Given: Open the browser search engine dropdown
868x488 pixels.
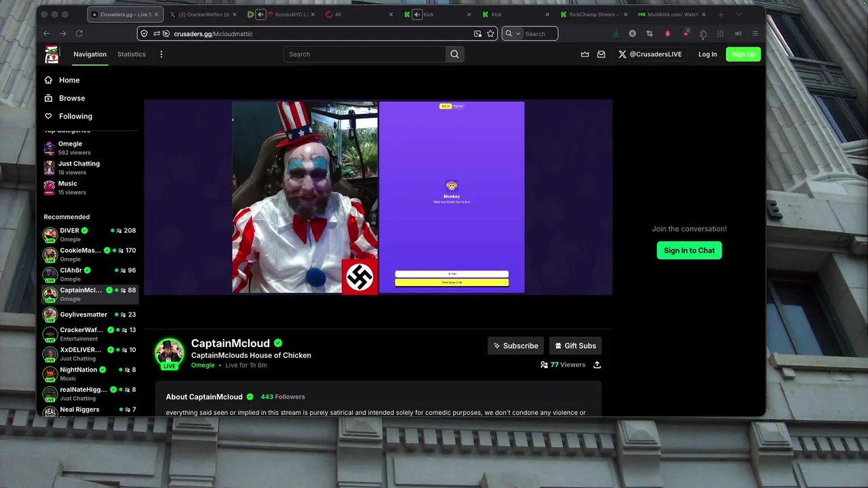Looking at the screenshot, I should point(513,34).
